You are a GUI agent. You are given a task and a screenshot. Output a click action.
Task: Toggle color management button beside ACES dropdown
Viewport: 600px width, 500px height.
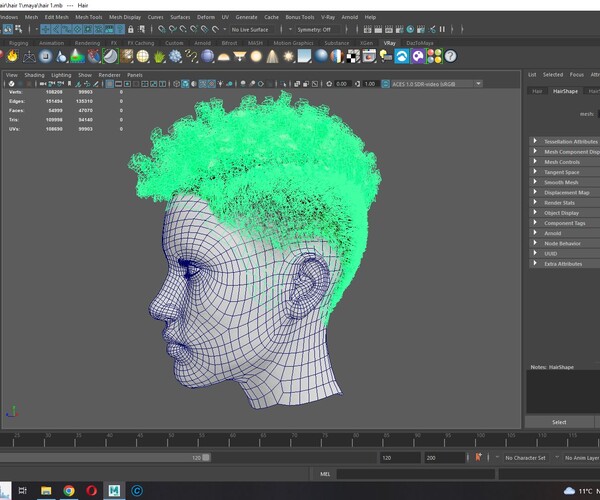pyautogui.click(x=385, y=84)
